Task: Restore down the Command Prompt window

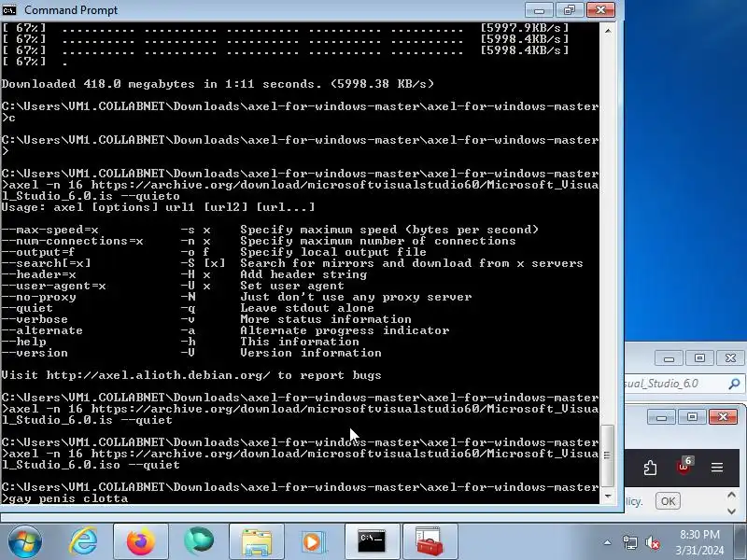Action: [x=570, y=10]
